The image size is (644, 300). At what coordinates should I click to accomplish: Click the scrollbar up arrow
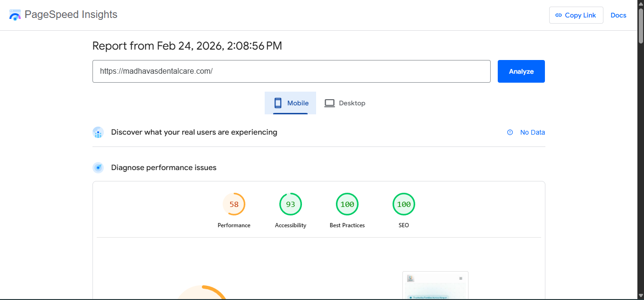(x=640, y=3)
